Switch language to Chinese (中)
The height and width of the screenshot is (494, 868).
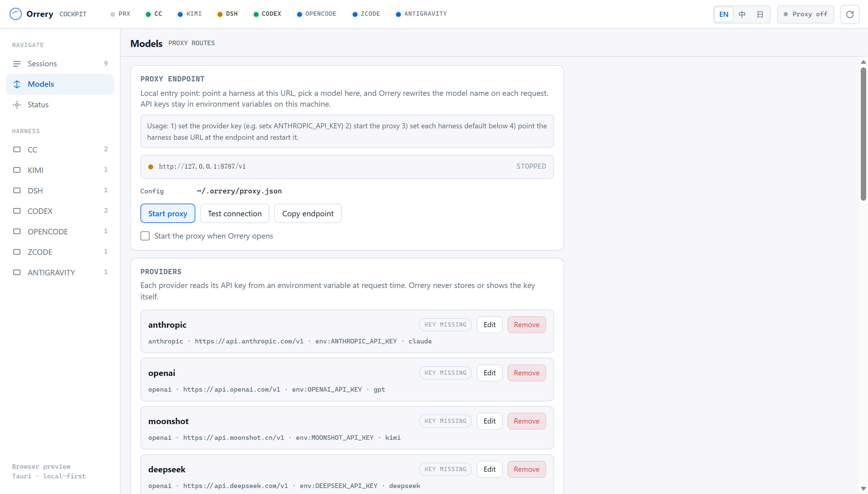[742, 14]
